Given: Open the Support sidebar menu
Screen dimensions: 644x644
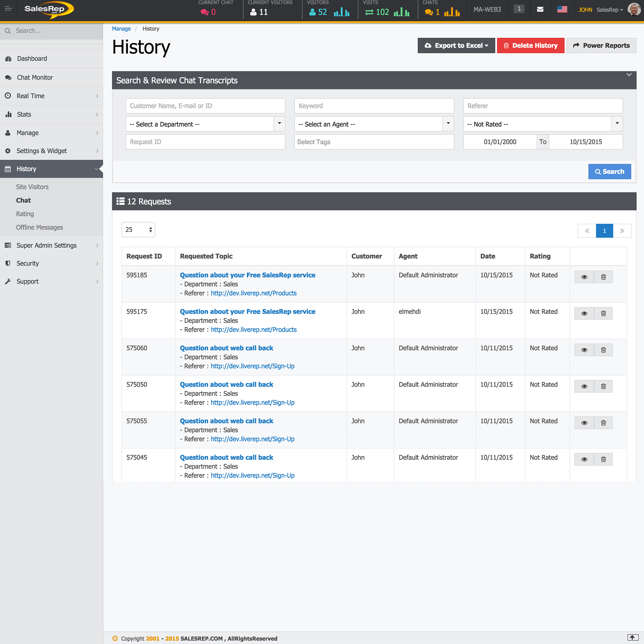Looking at the screenshot, I should pos(51,281).
